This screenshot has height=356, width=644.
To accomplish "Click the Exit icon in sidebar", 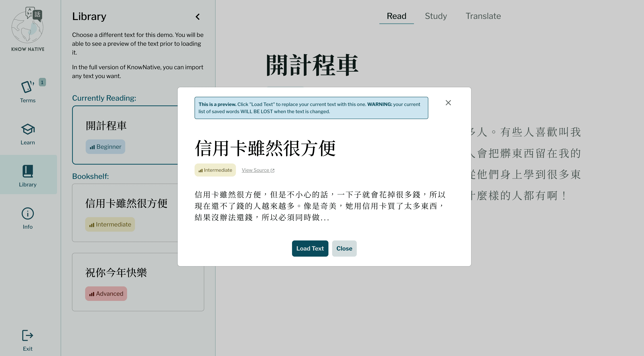I will click(28, 335).
